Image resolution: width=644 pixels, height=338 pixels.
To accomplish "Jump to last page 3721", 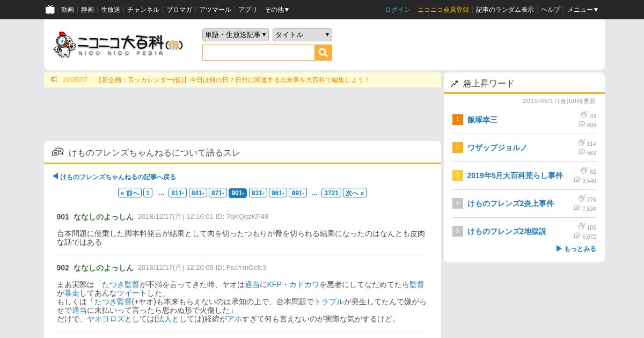I will 332,193.
